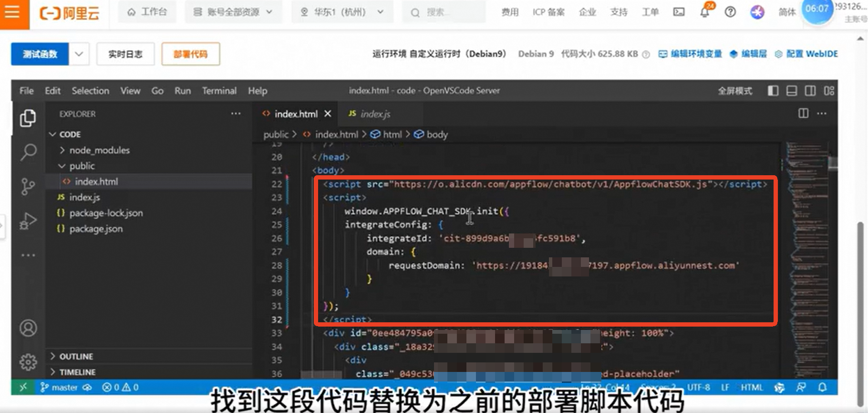Open customize layout icon
The height and width of the screenshot is (413, 868).
coord(829,91)
